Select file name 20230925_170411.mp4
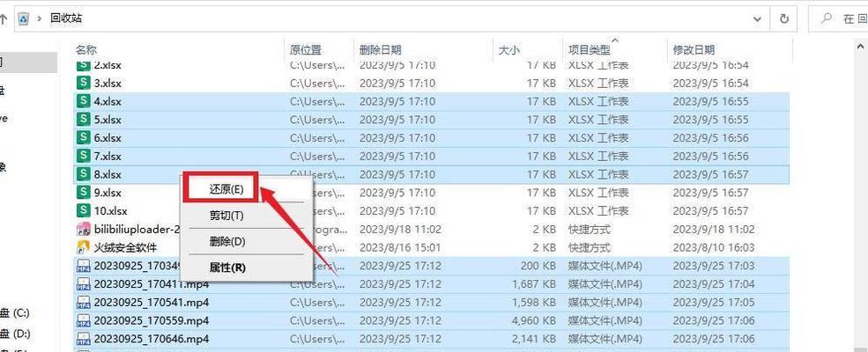868x352 pixels. click(x=152, y=284)
